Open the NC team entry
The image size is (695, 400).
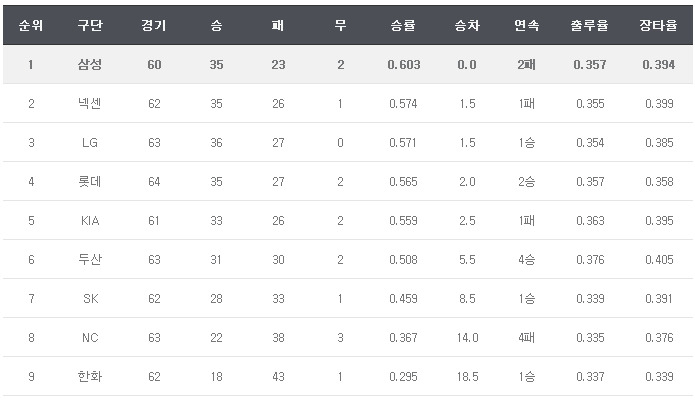coord(90,338)
